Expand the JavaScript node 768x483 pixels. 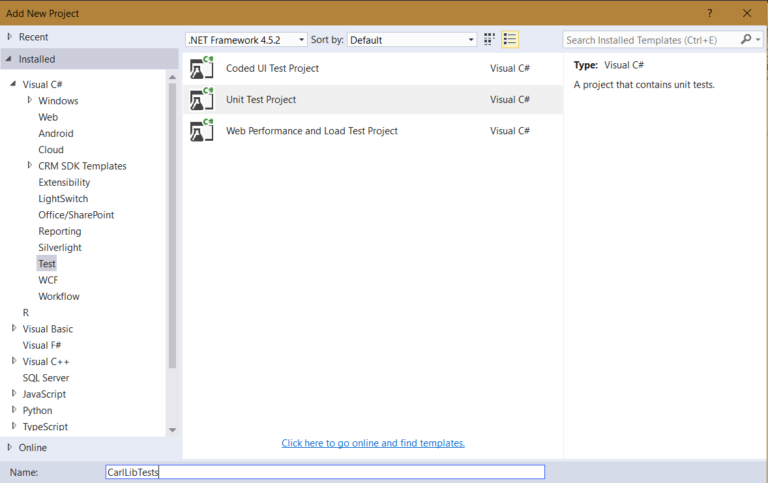click(x=14, y=393)
